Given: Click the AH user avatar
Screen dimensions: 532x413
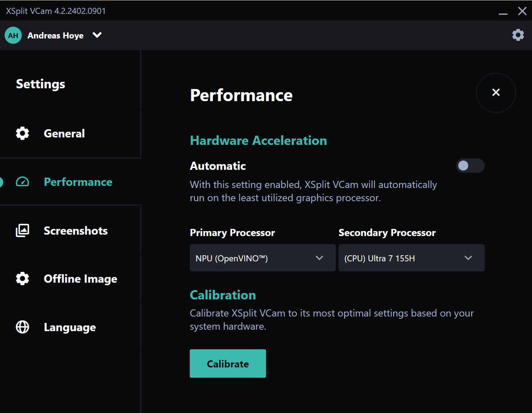Looking at the screenshot, I should coord(13,35).
